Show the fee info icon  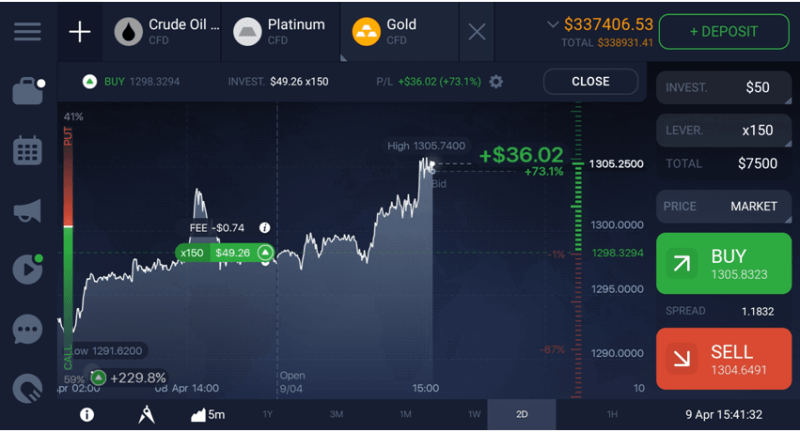coord(264,227)
